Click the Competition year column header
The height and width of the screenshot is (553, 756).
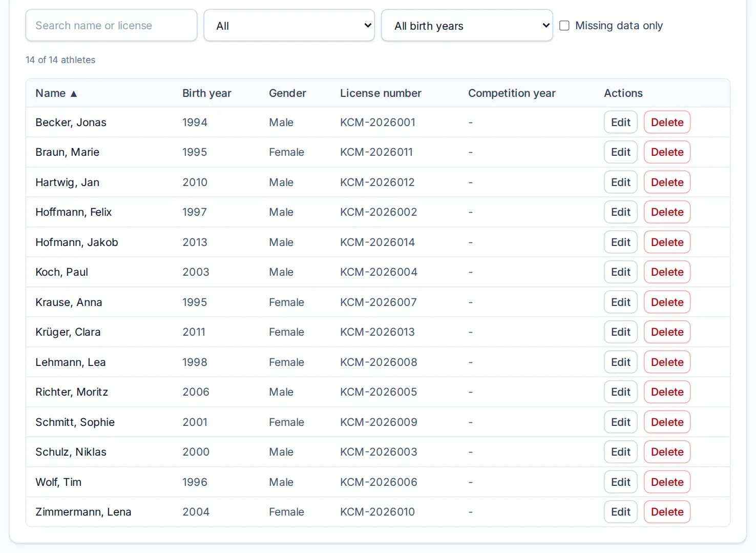pos(512,93)
